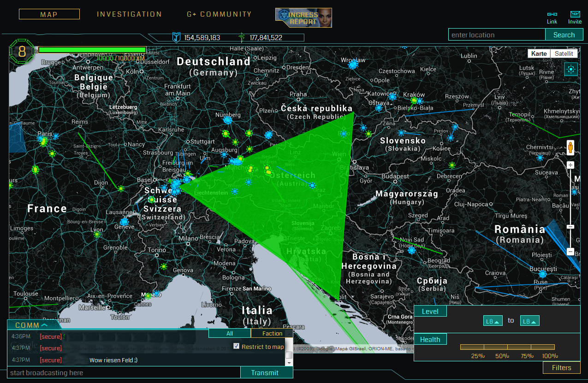Click the Link chain icon

[552, 14]
